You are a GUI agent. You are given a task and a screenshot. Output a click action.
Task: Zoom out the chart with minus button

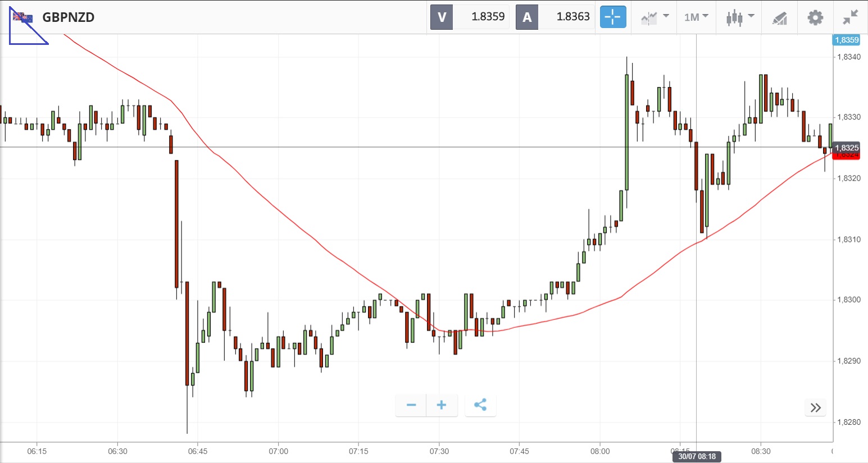click(x=411, y=405)
